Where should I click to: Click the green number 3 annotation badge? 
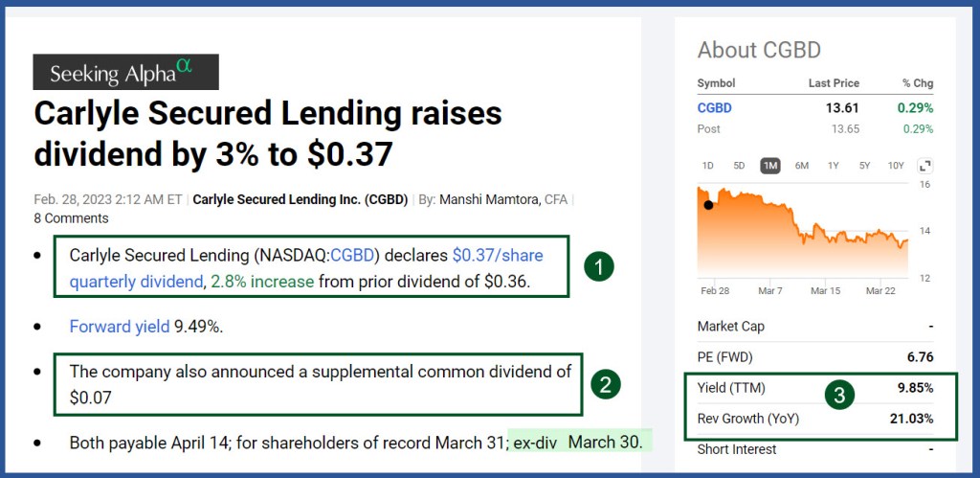(x=839, y=396)
